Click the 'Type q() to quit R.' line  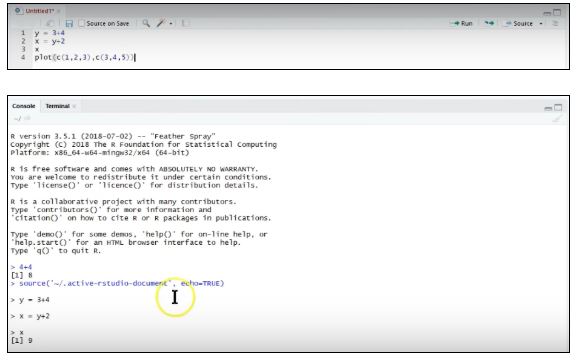(55, 251)
